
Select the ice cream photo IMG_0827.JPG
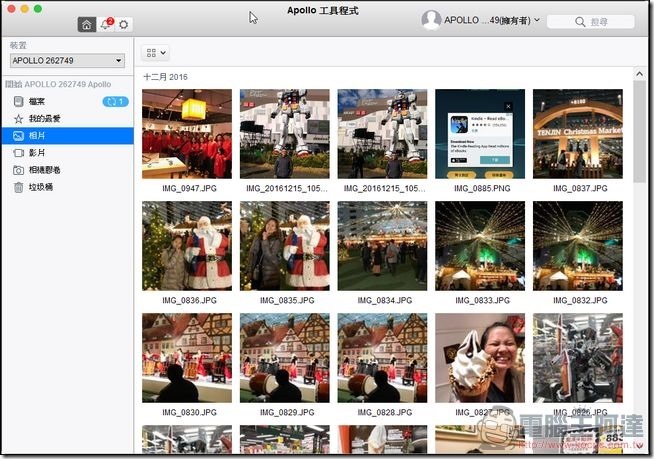coord(480,358)
